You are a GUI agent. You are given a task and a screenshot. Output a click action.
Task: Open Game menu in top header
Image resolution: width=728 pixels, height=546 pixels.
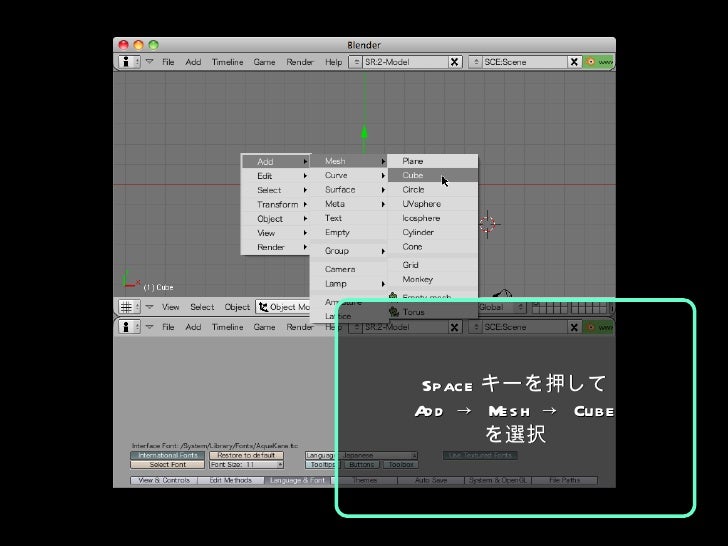pyautogui.click(x=264, y=62)
